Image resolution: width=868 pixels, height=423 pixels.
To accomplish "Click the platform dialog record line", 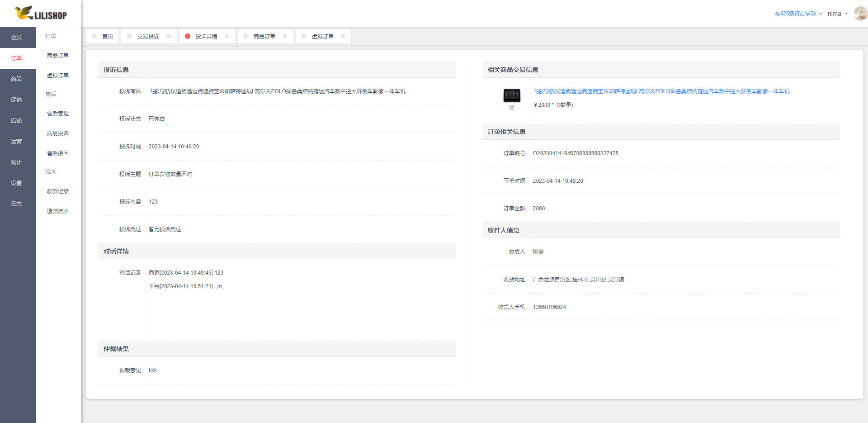I will (x=186, y=286).
